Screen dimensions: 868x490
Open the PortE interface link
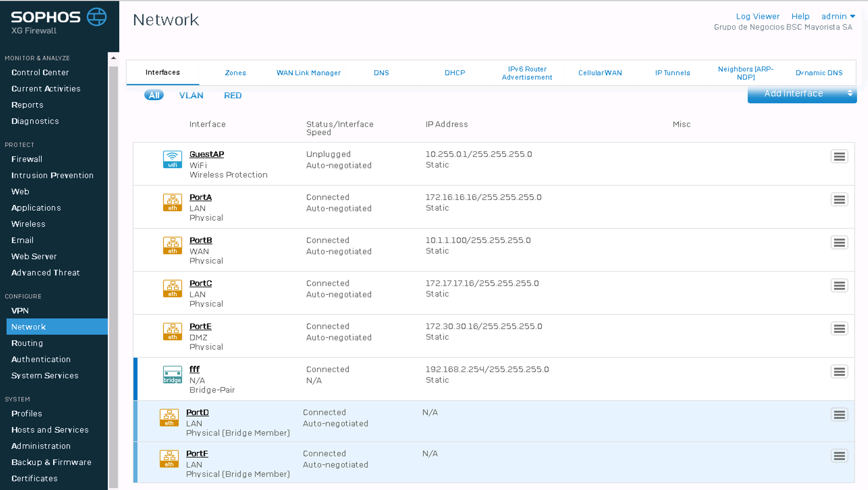pos(200,327)
